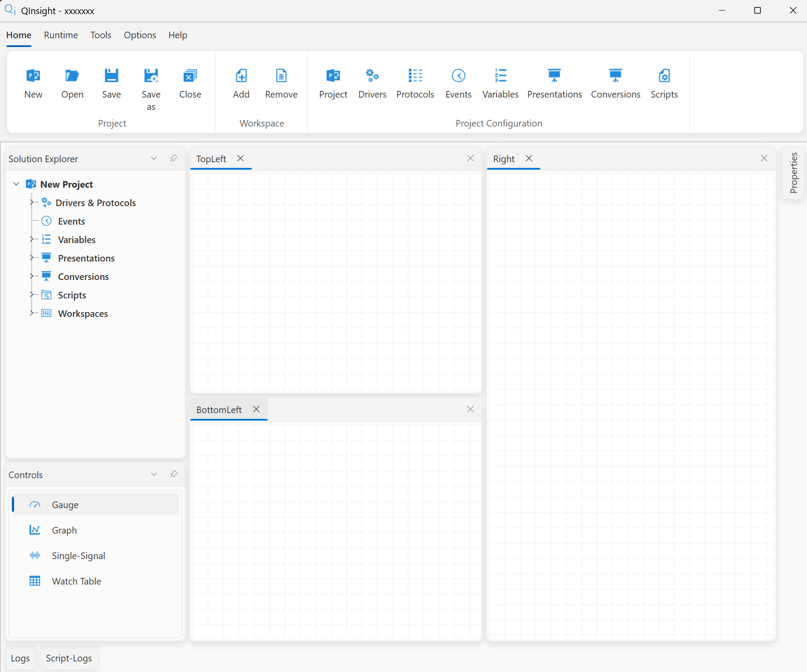This screenshot has width=807, height=672.
Task: Maximize the QInsight window
Action: click(x=757, y=11)
